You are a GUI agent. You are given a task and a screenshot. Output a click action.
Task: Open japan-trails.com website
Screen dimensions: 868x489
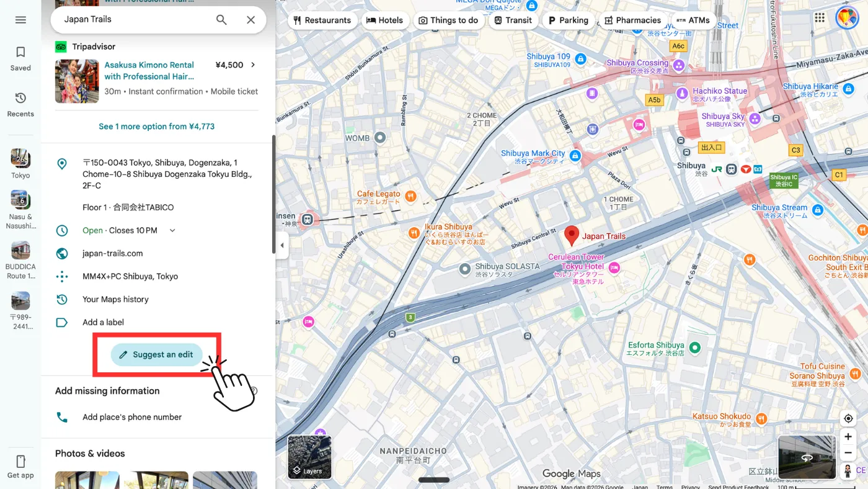113,253
